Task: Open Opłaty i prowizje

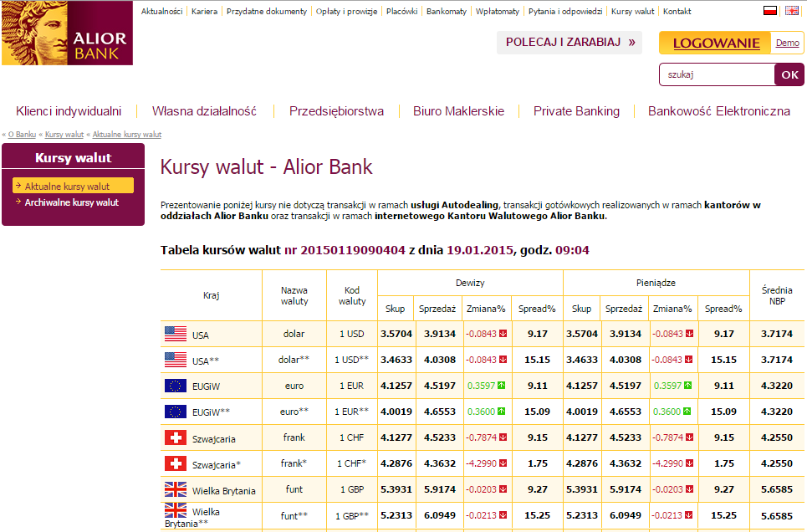Action: coord(346,12)
